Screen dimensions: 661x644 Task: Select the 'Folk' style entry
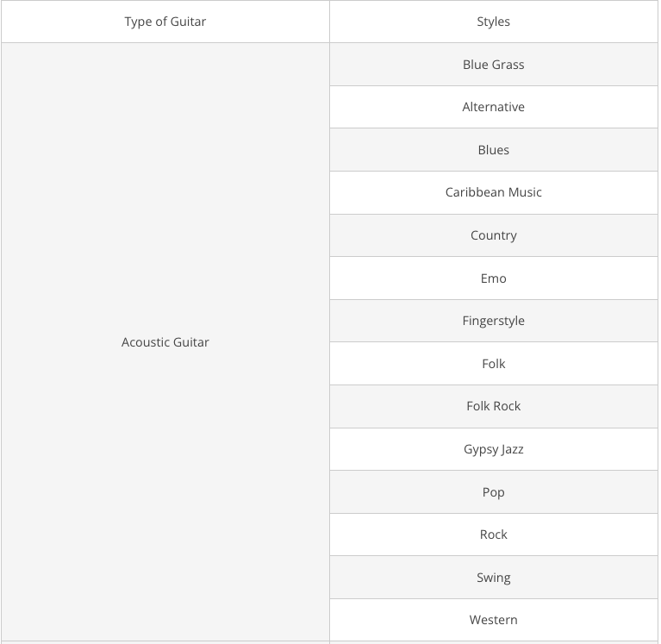(x=493, y=364)
